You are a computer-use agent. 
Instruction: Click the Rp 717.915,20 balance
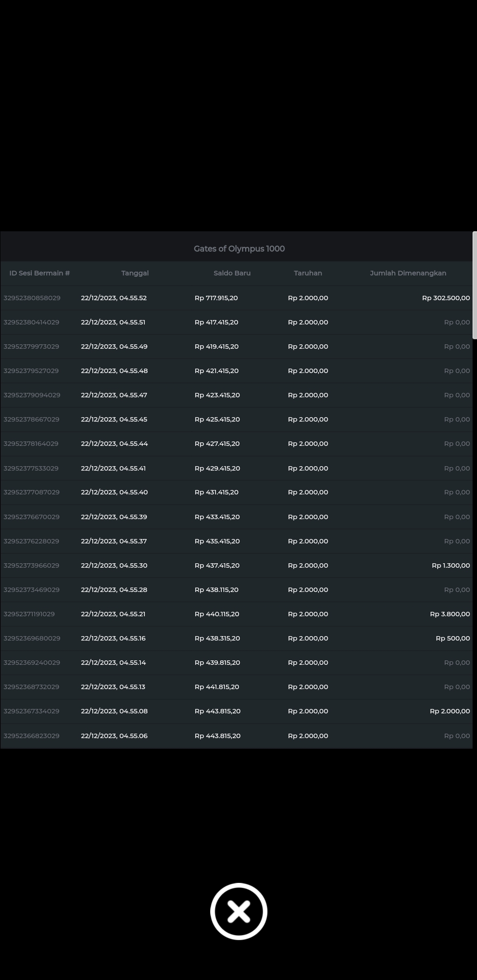216,298
